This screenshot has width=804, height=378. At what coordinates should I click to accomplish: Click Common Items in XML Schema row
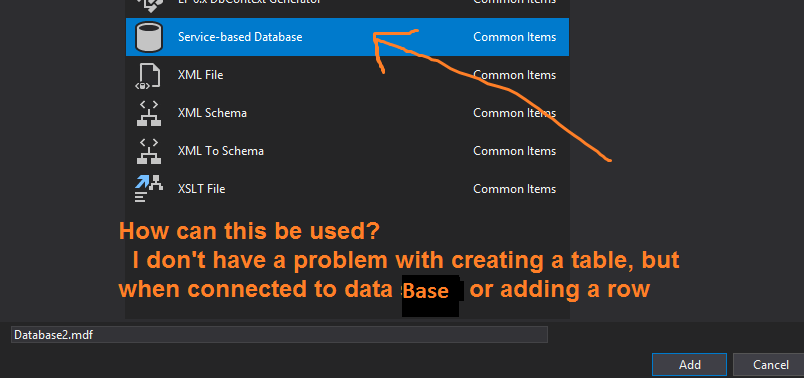[514, 113]
